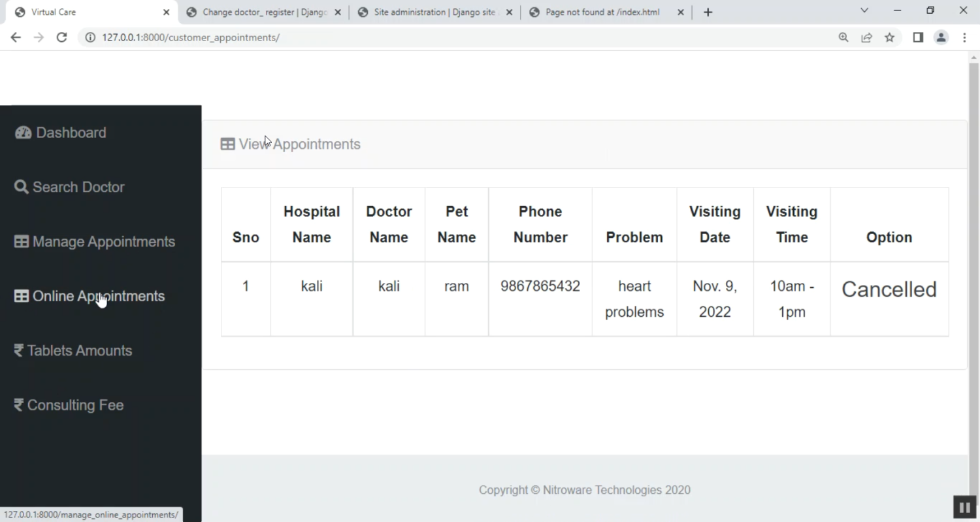
Task: Click the browser back arrow
Action: (x=16, y=37)
